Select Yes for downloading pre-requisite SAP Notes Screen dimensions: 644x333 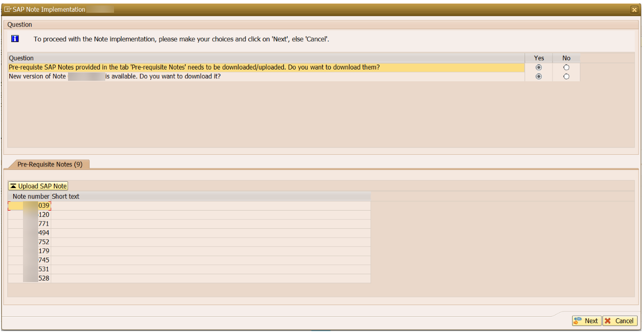[x=539, y=68]
